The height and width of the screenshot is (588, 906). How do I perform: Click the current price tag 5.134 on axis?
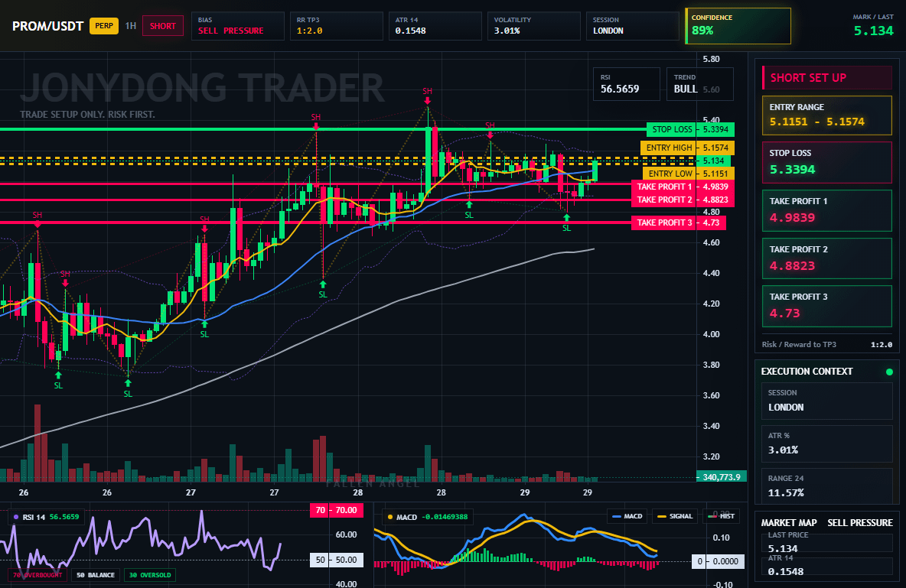[714, 161]
